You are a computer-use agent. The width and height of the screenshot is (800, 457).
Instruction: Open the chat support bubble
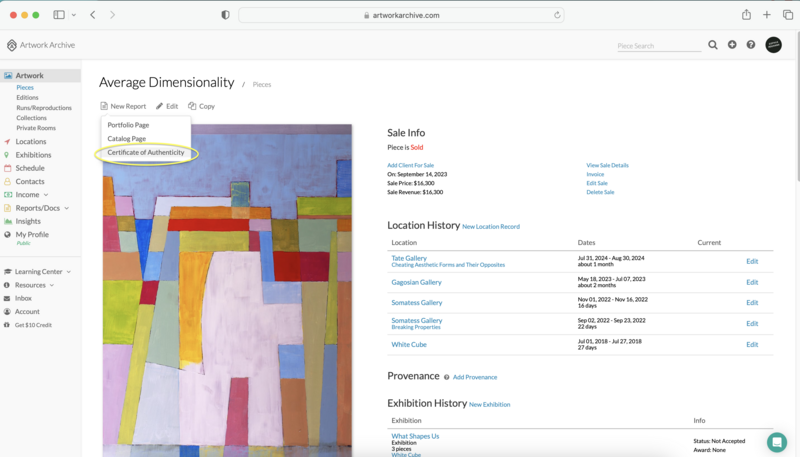tap(777, 442)
